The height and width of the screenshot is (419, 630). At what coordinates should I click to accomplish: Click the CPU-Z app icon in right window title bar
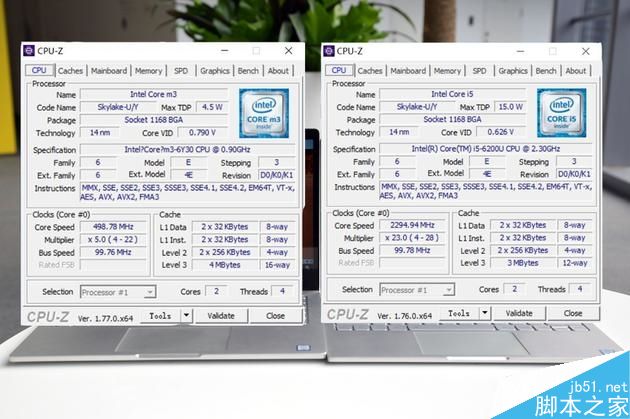[330, 51]
